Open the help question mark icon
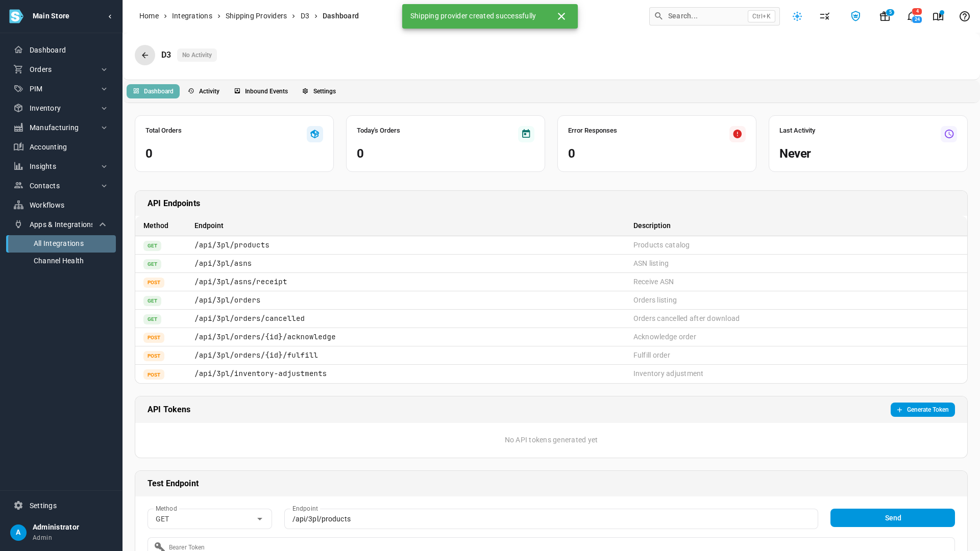 click(x=965, y=16)
